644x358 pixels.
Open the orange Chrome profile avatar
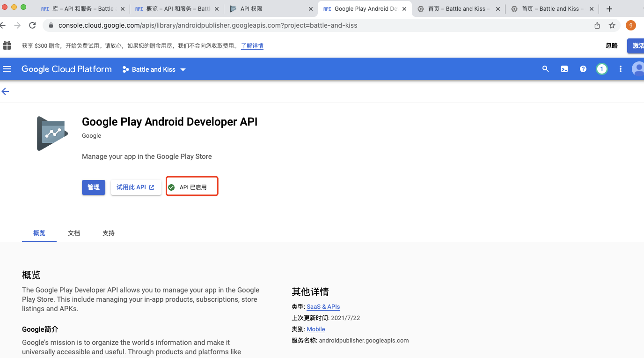631,25
